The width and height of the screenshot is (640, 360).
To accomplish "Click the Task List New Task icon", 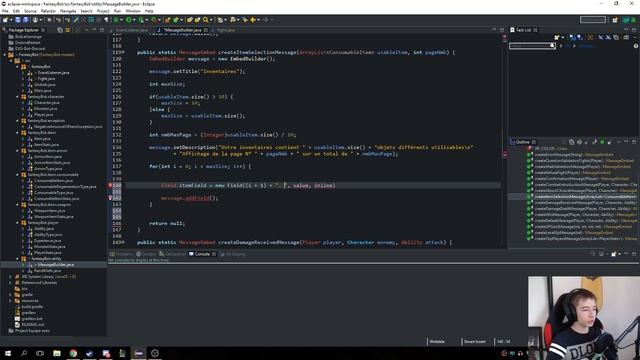I will [x=557, y=38].
